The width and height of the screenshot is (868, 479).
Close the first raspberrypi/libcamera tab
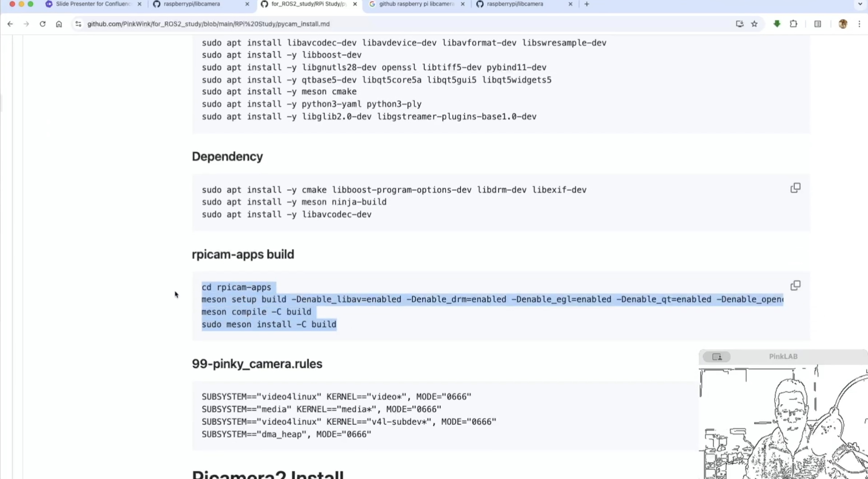247,4
